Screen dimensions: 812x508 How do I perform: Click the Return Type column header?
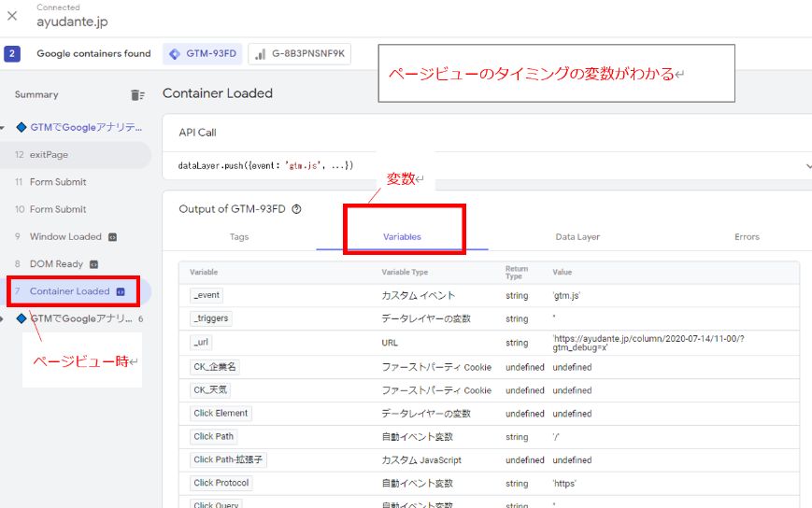coord(517,272)
